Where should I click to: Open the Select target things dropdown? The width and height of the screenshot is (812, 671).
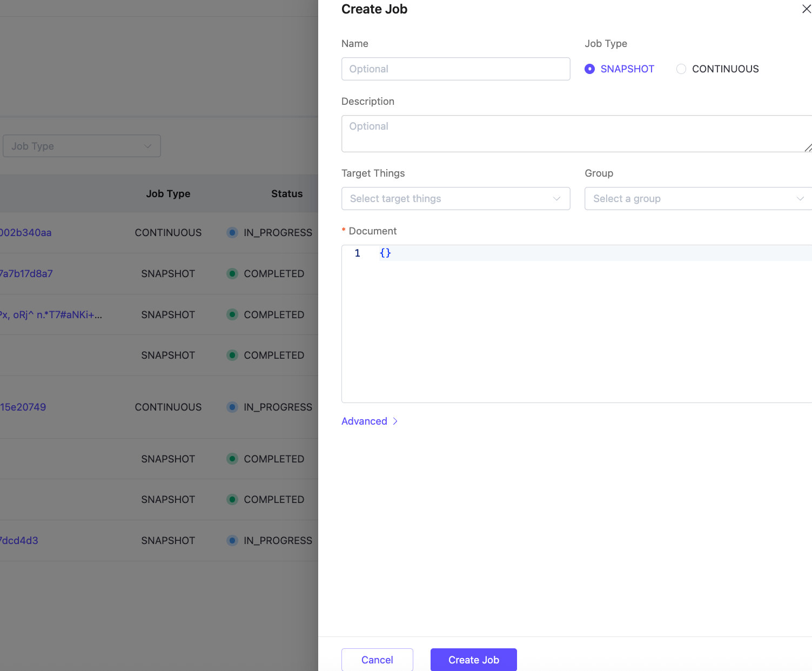coord(455,199)
